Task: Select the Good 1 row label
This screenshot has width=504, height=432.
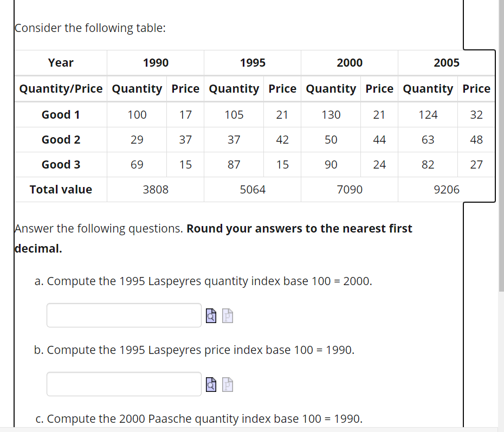Action: coord(60,114)
